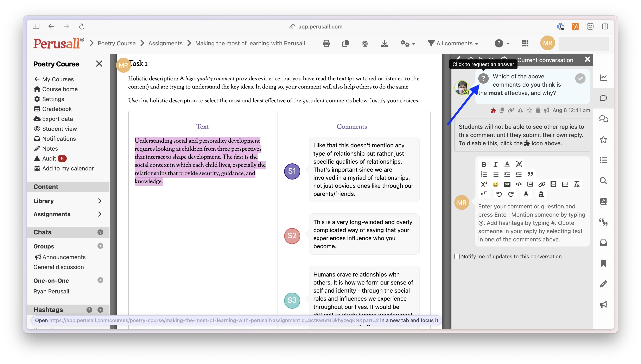Toggle bold formatting in the editor
This screenshot has width=641, height=364.
click(484, 164)
